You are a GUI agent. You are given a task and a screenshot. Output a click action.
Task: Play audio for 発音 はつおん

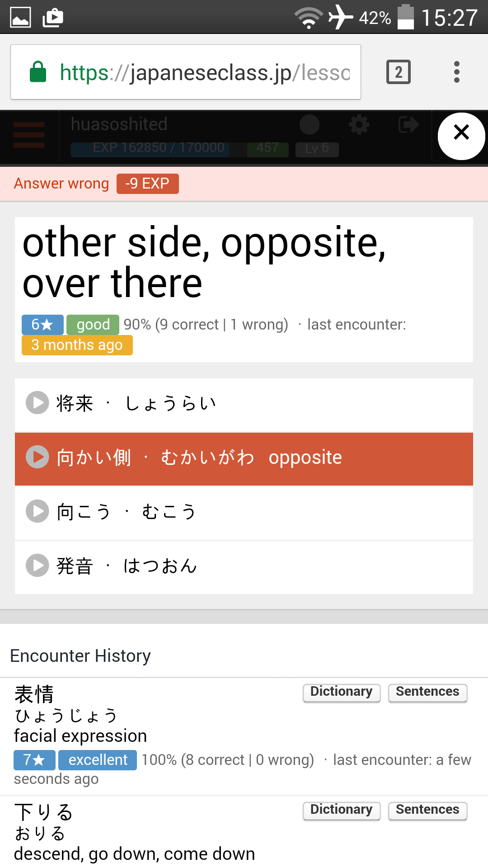[x=38, y=566]
